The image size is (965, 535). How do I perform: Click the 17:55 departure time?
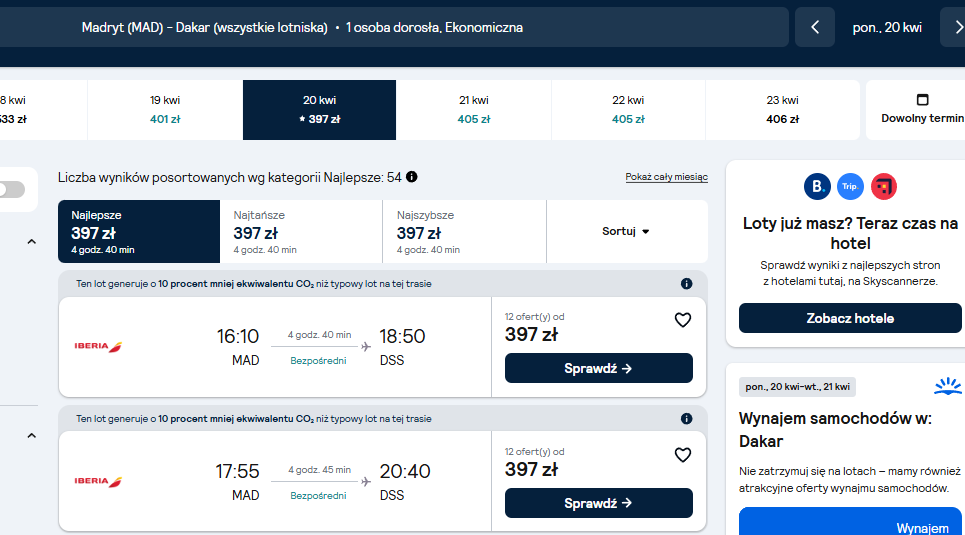click(x=237, y=471)
